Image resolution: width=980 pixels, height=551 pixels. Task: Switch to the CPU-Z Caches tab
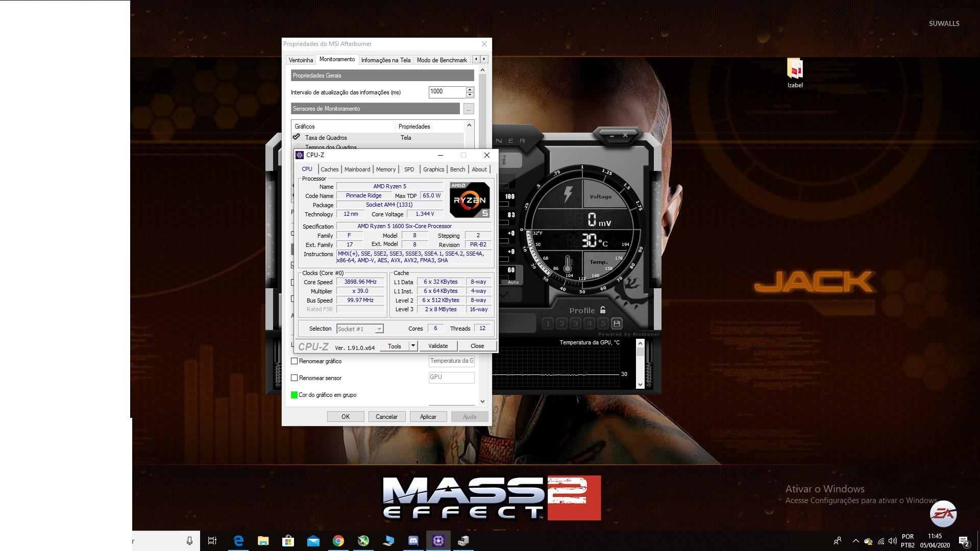(329, 169)
